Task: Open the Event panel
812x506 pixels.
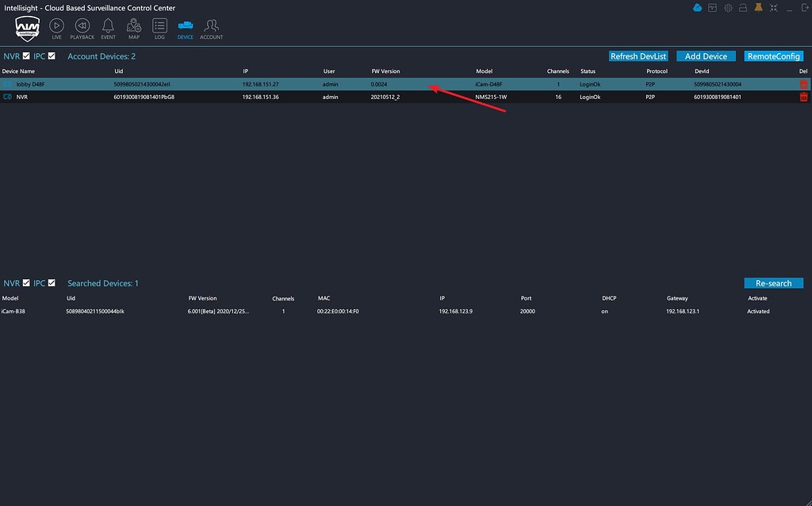Action: tap(108, 26)
